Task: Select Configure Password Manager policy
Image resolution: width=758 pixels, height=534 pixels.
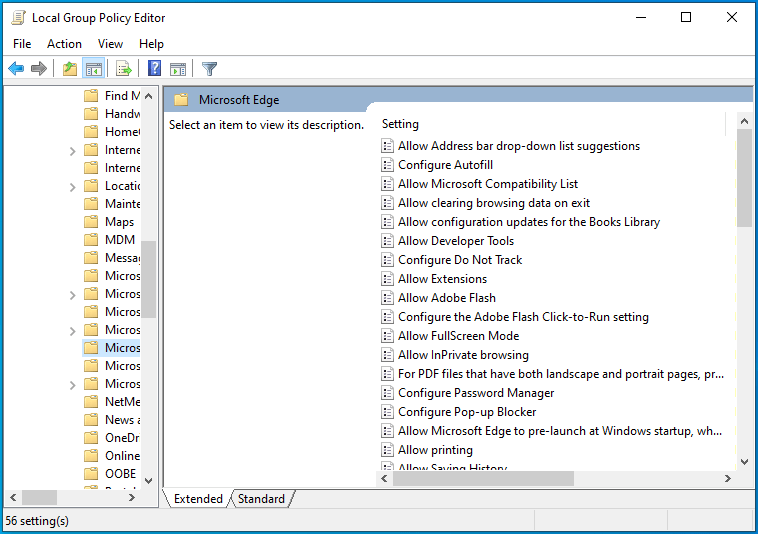Action: pos(476,393)
